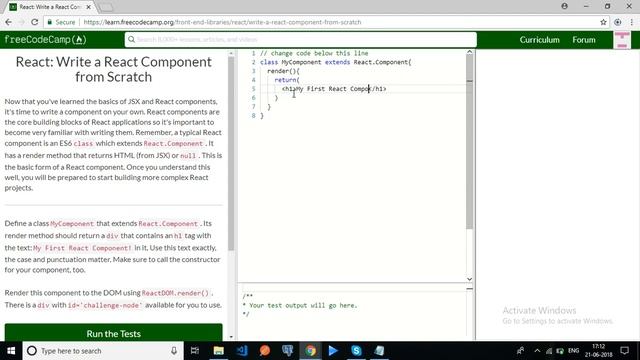Click the instructions panel scroll up arrow
This screenshot has height=360, width=640.
[231, 53]
